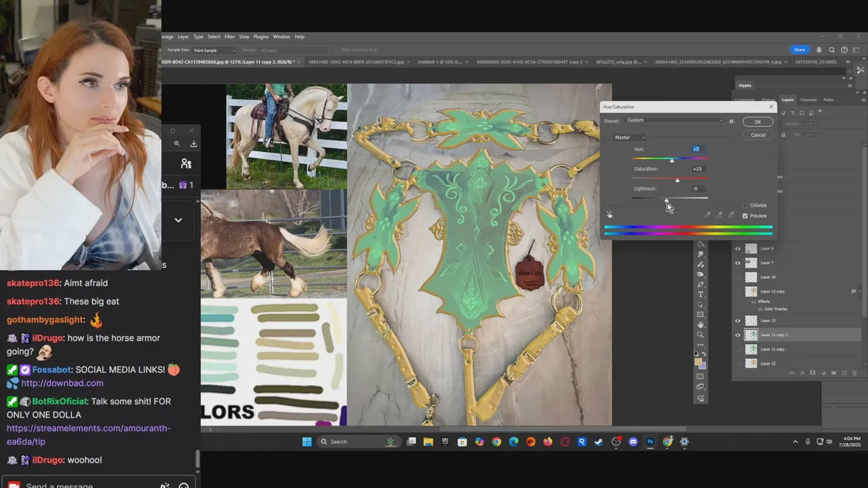The image size is (868, 488).
Task: Open the Window menu
Action: pyautogui.click(x=281, y=37)
